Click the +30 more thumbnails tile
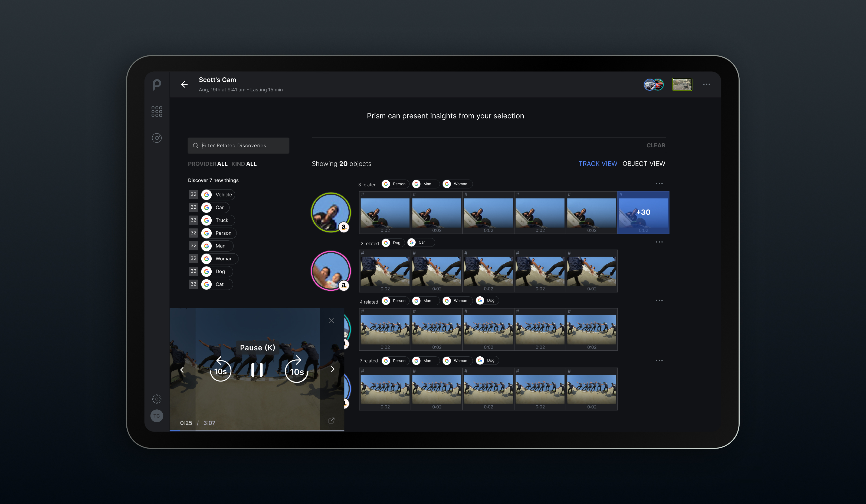Viewport: 866px width, 504px height. coord(643,213)
